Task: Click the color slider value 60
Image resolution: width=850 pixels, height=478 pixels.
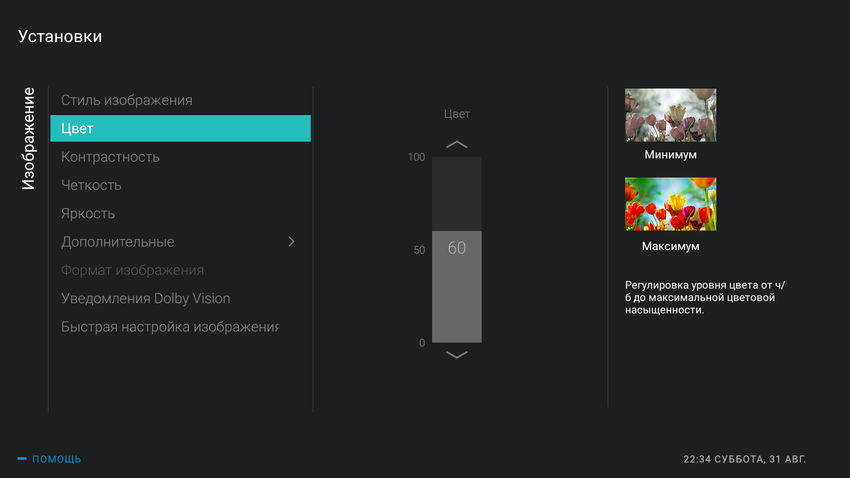Action: pos(456,248)
